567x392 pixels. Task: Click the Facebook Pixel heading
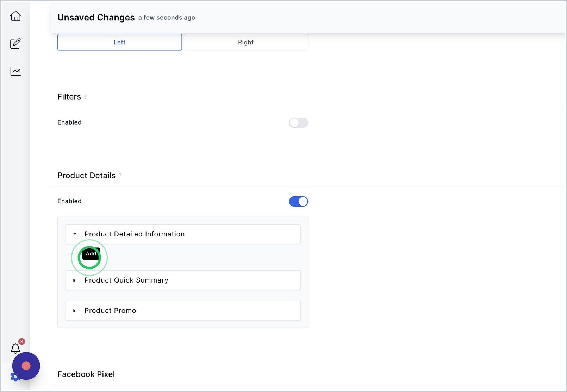tap(86, 374)
